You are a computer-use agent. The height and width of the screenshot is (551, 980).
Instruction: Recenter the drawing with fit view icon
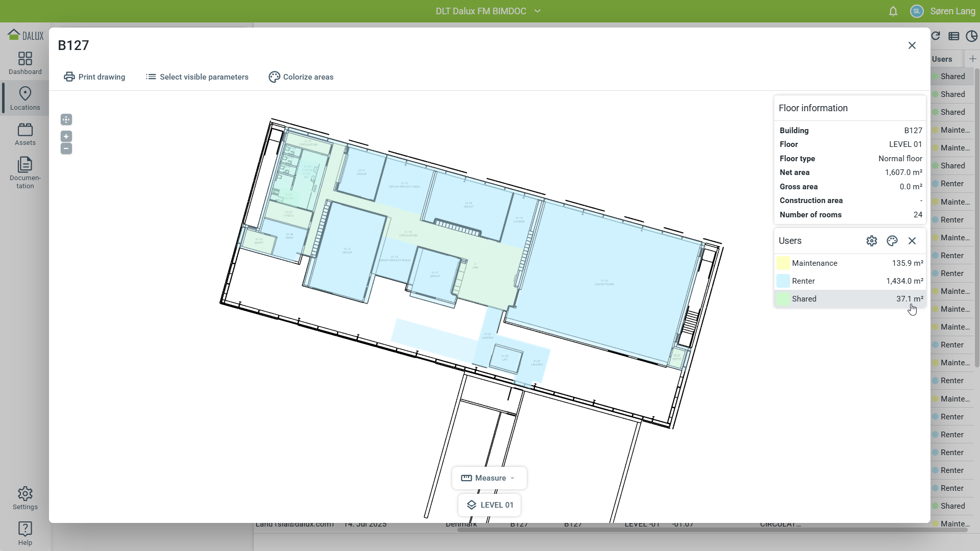(66, 119)
